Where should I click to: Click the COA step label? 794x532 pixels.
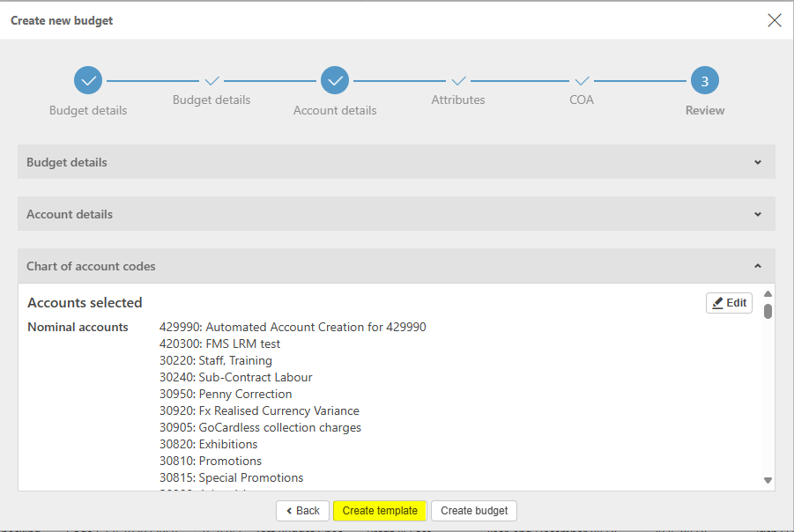point(582,100)
